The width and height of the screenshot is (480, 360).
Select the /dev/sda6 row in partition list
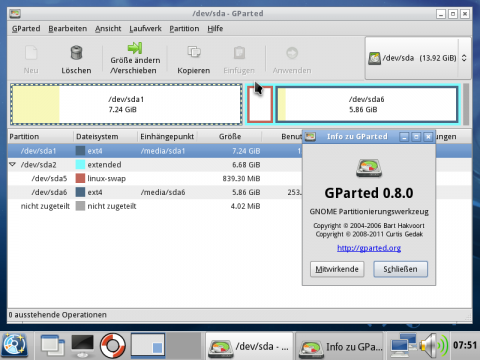(155, 192)
